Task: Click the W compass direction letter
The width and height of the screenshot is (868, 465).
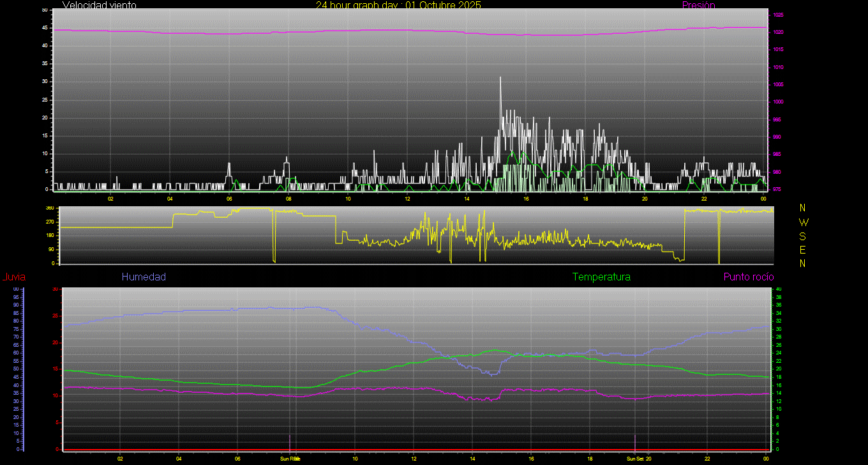Action: (x=803, y=222)
